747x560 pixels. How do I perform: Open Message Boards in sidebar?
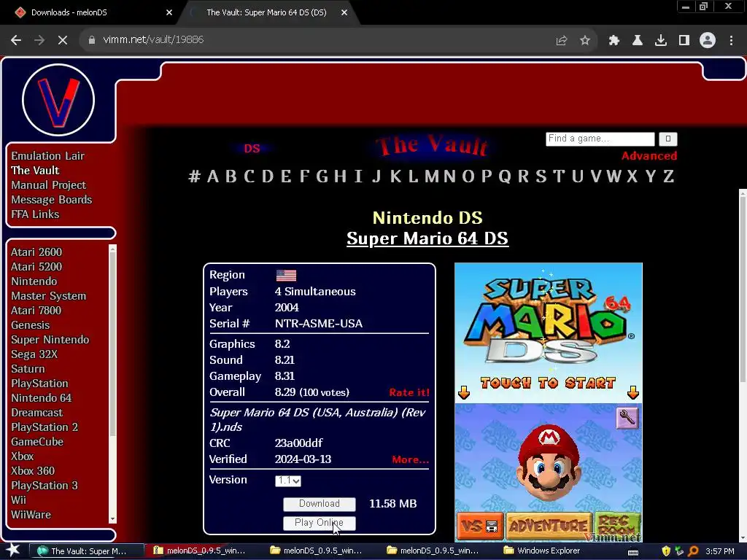(x=52, y=200)
